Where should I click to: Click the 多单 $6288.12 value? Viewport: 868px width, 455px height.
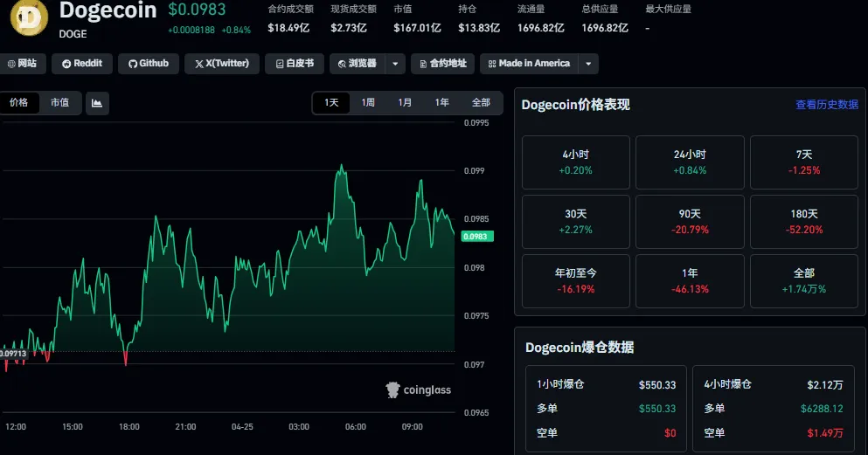click(822, 409)
